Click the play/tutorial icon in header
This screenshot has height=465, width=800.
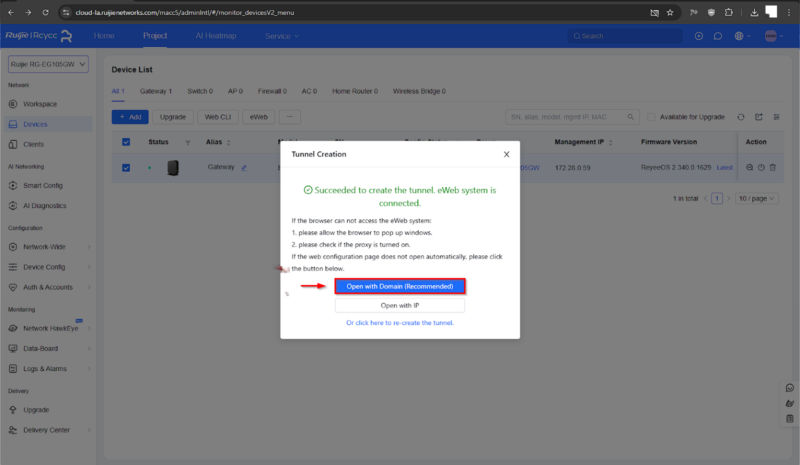699,36
